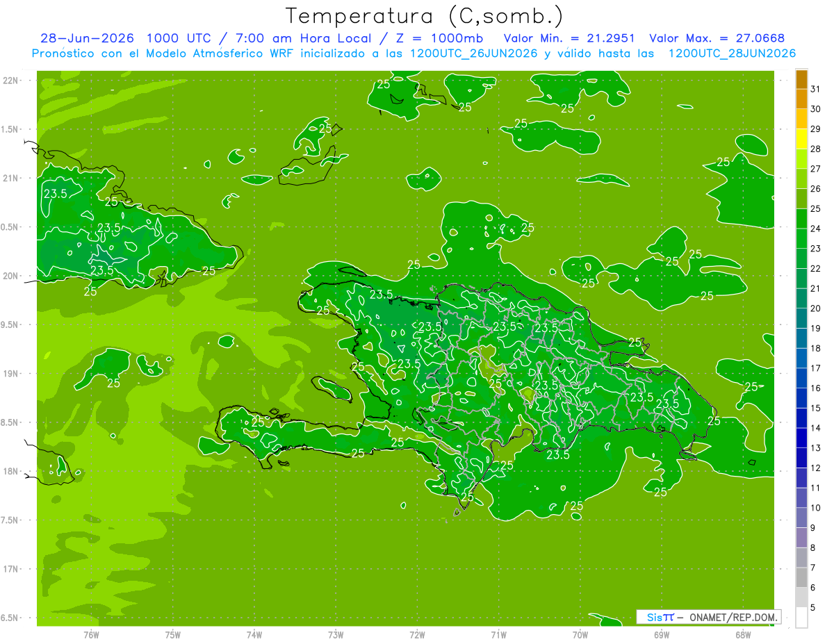Click the '18N' latitude axis label
The image size is (834, 644).
[10, 471]
